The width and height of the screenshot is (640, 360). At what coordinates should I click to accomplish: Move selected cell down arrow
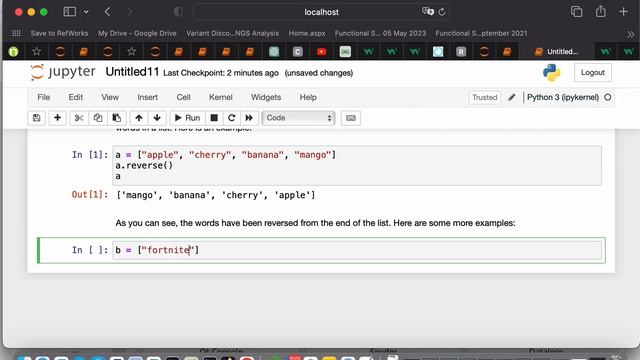(157, 118)
